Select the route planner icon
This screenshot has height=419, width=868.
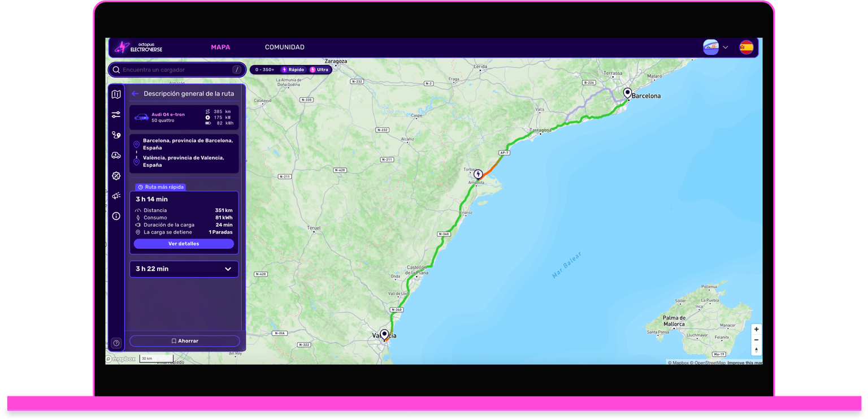click(116, 135)
